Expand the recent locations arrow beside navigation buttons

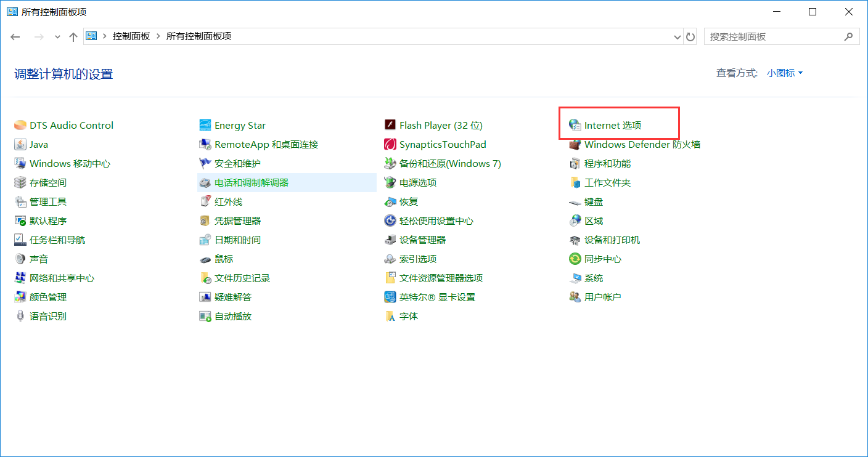(57, 37)
